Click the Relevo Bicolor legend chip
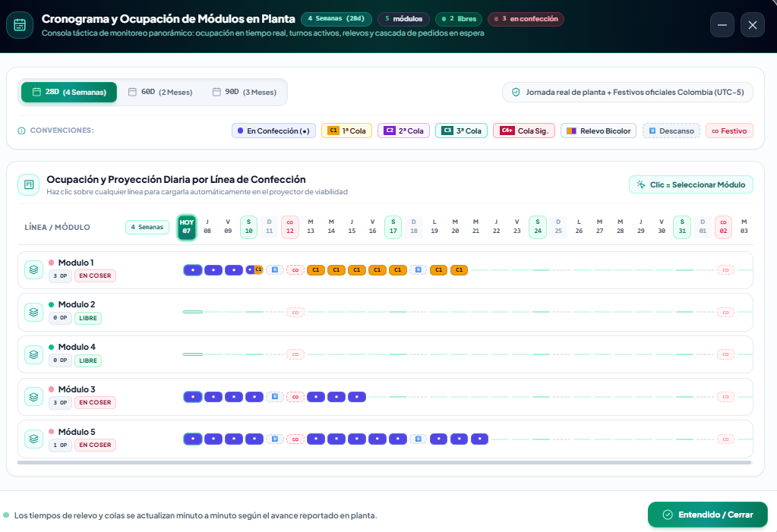Viewport: 777px width, 532px height. pos(598,131)
